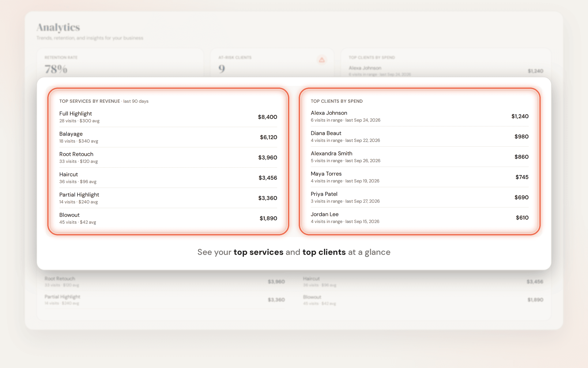Click the $610 spend for Jordan Lee

[x=522, y=217]
